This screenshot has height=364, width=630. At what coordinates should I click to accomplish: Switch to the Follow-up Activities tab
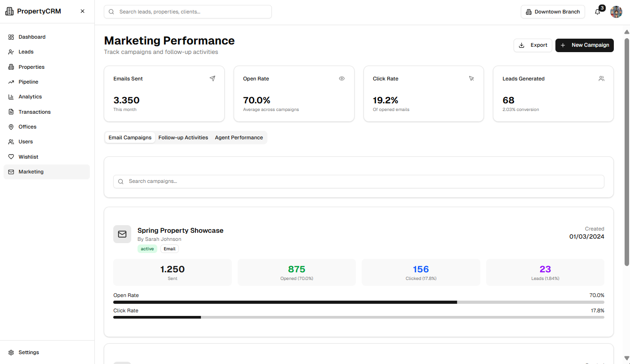183,138
